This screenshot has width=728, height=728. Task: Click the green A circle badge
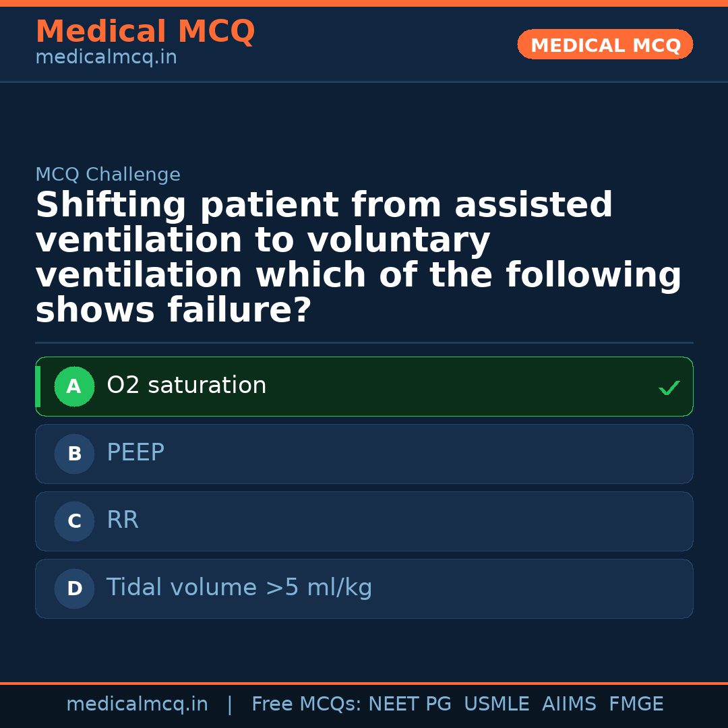tap(74, 387)
